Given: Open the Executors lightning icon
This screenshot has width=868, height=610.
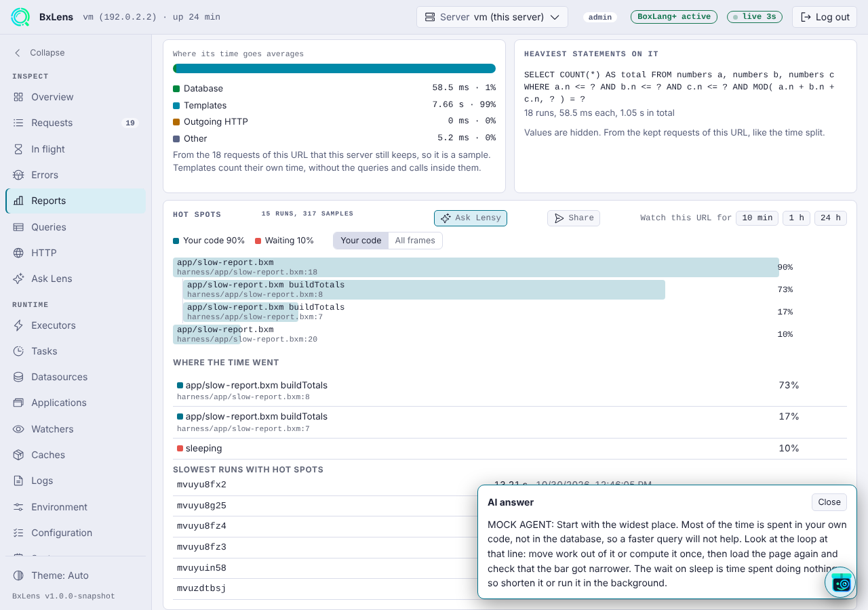Looking at the screenshot, I should 18,325.
